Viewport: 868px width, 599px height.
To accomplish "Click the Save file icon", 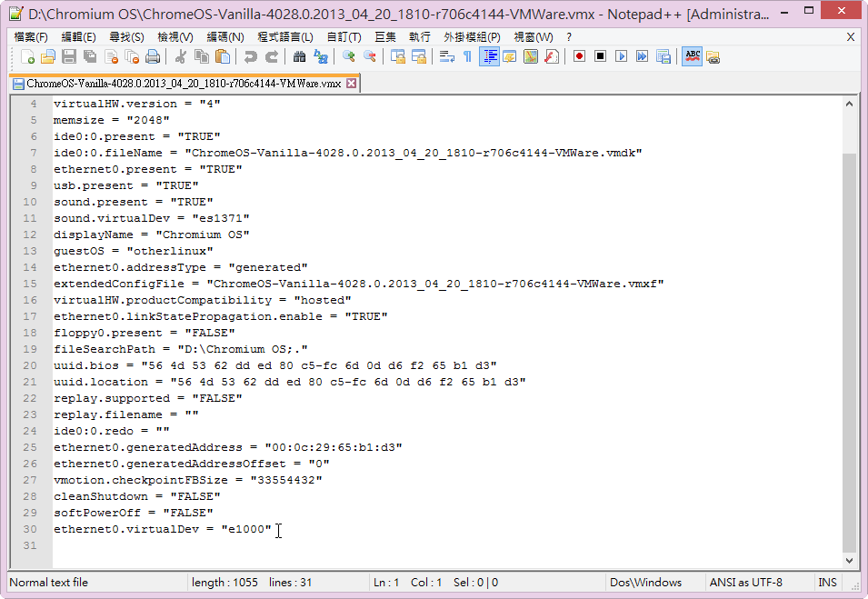I will (x=69, y=56).
